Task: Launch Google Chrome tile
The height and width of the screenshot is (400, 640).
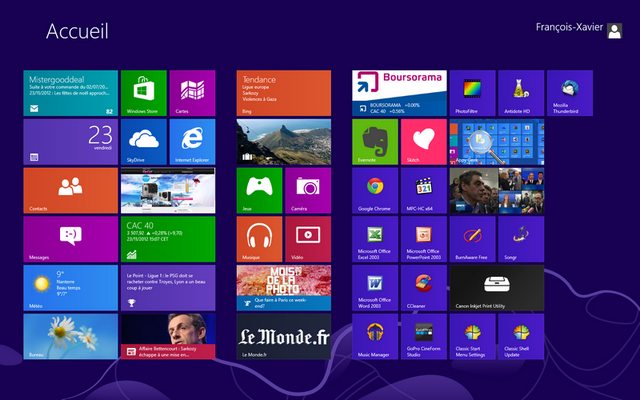Action: click(x=375, y=190)
